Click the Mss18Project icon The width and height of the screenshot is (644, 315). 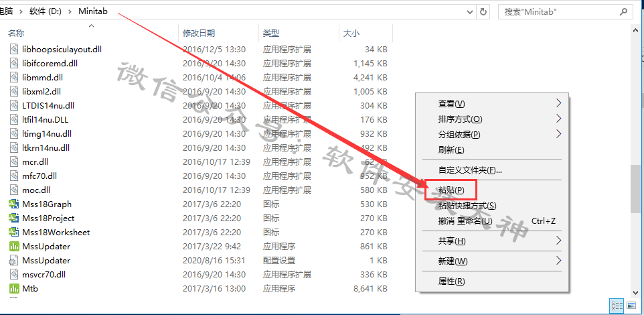pyautogui.click(x=14, y=218)
